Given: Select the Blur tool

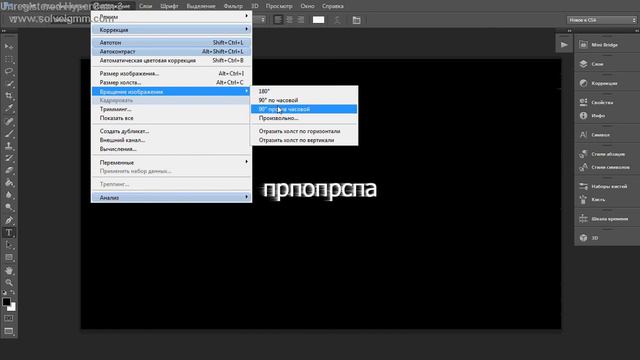Looking at the screenshot, I should coord(9,195).
